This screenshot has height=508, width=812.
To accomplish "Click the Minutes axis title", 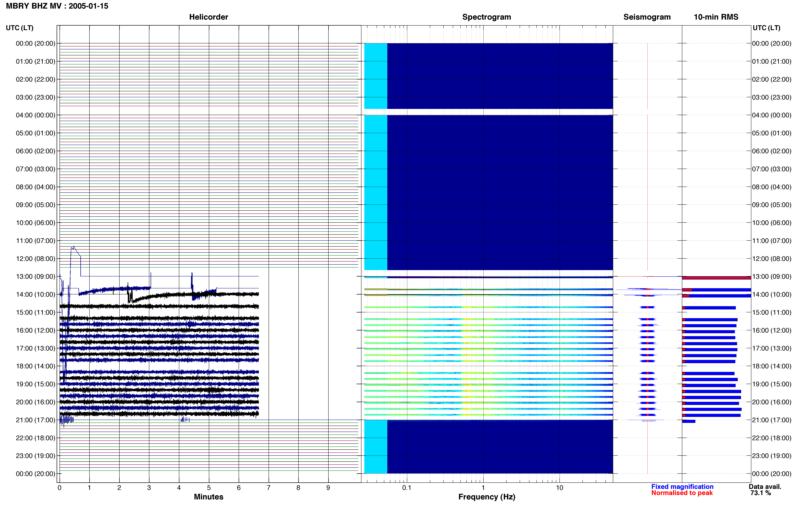I will 209,497.
